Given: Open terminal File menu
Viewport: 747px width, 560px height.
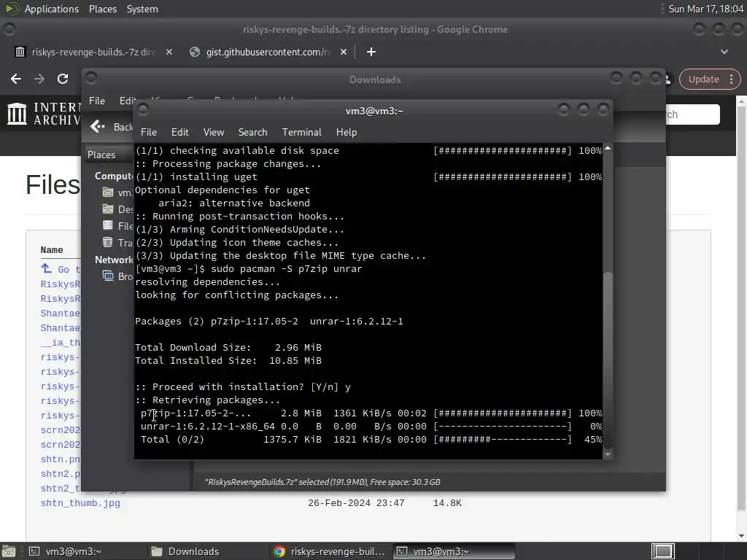Looking at the screenshot, I should pos(149,132).
